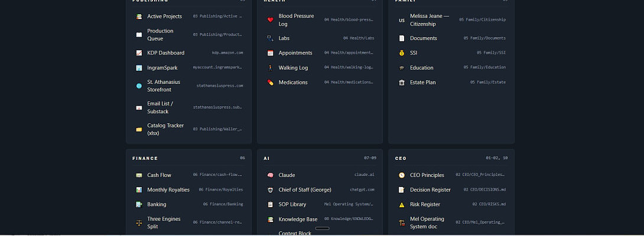Open Catalog Tracker (xlsx) file
644x236 pixels.
(189, 129)
